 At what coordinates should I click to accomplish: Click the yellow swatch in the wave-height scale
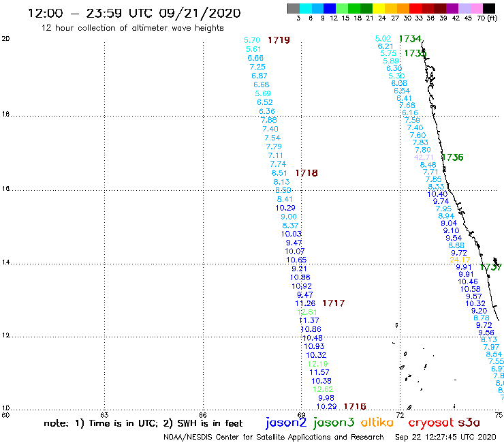point(379,8)
